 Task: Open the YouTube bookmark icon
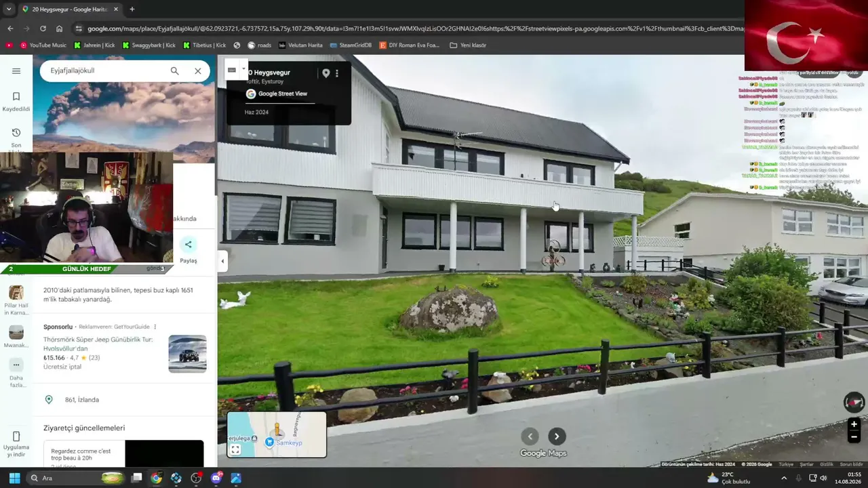[9, 45]
